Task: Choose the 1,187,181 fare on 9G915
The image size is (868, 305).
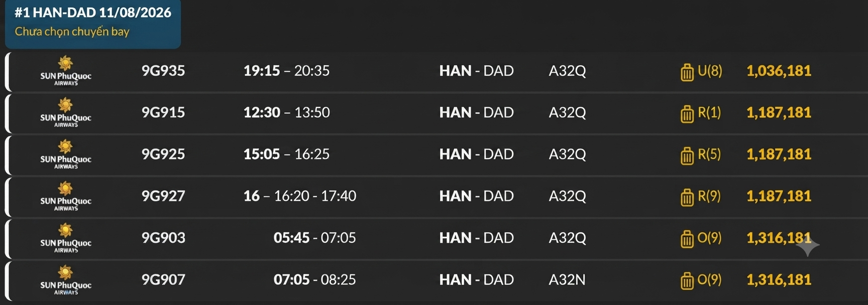Action: coord(779,112)
